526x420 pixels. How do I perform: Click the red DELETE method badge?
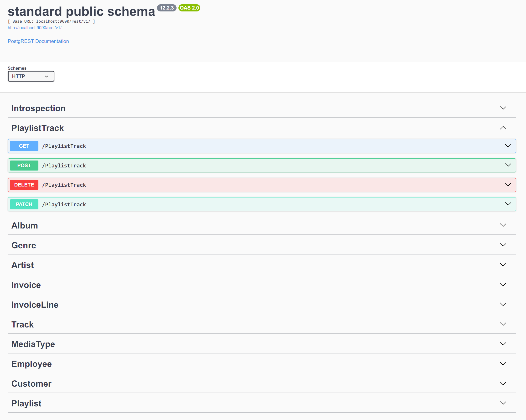[x=24, y=185]
